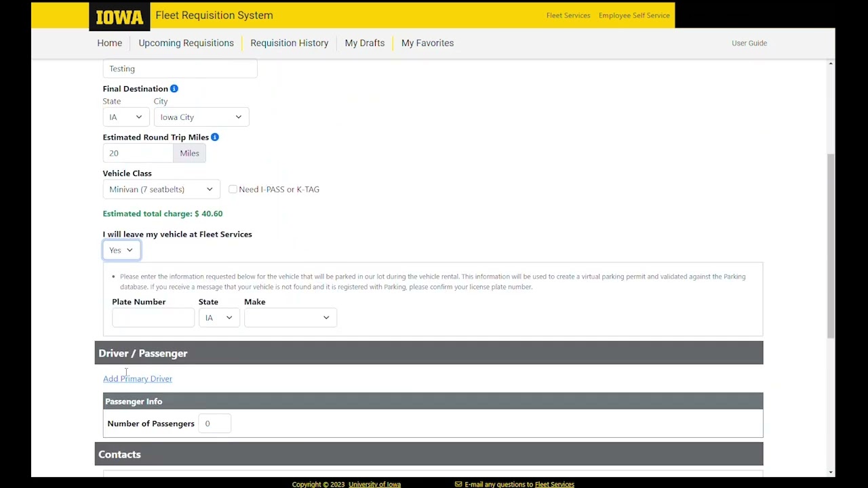This screenshot has width=868, height=488.
Task: Click the envelope icon in the footer
Action: pos(458,484)
